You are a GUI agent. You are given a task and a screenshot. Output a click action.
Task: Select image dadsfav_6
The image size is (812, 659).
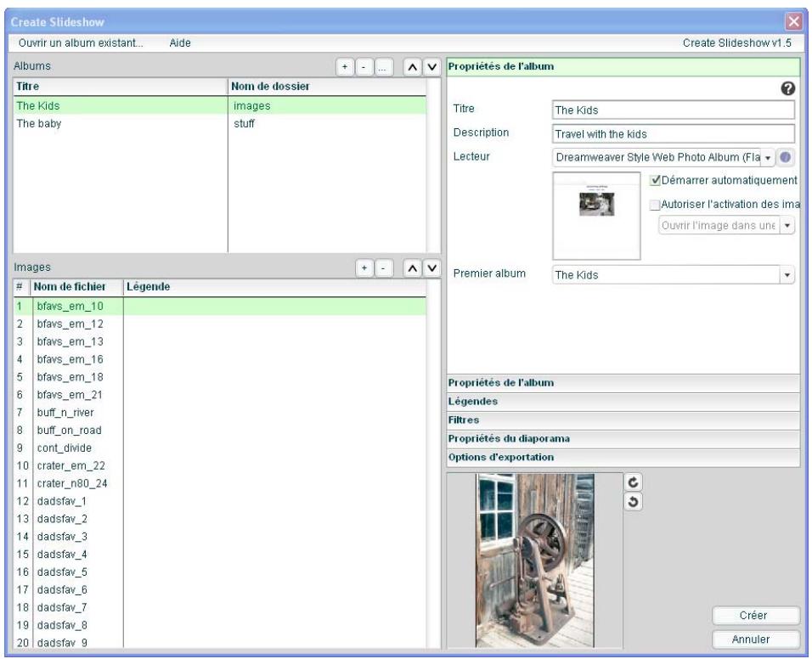[x=220, y=589]
